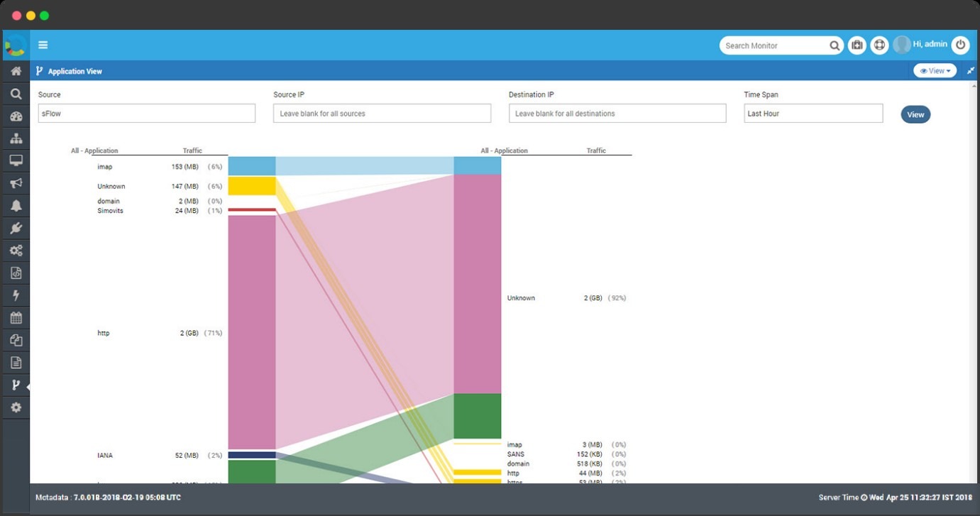Expand the View dropdown with eye icon
This screenshot has width=980, height=516.
pos(935,71)
